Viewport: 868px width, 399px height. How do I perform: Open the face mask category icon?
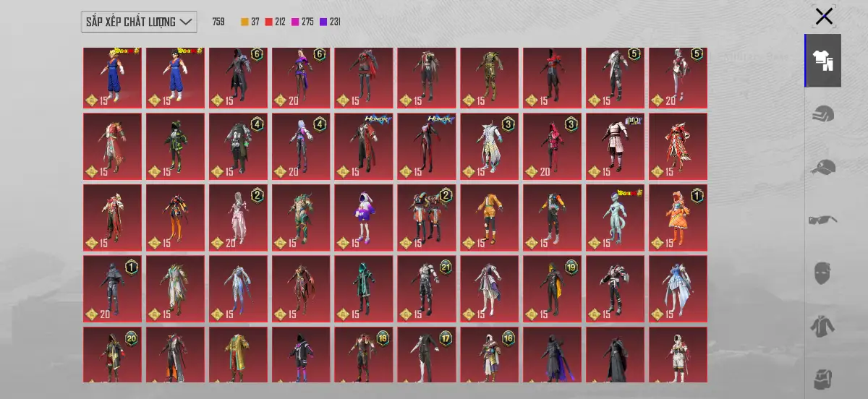click(823, 273)
